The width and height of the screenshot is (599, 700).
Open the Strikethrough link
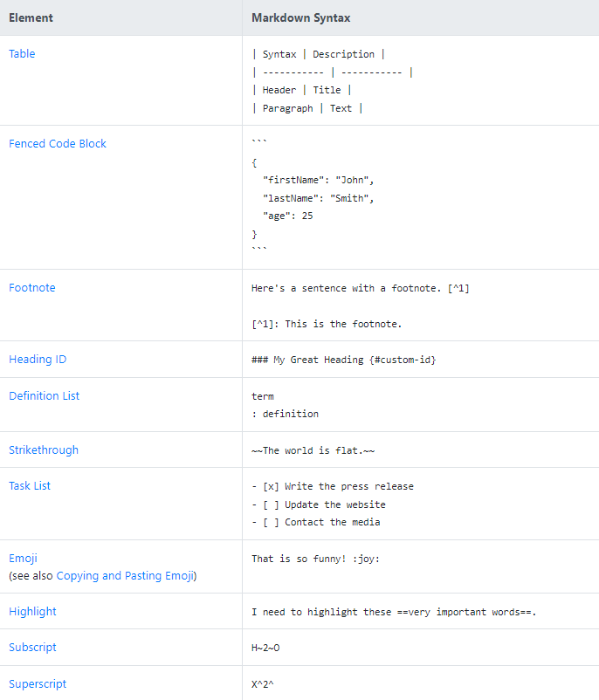(44, 450)
